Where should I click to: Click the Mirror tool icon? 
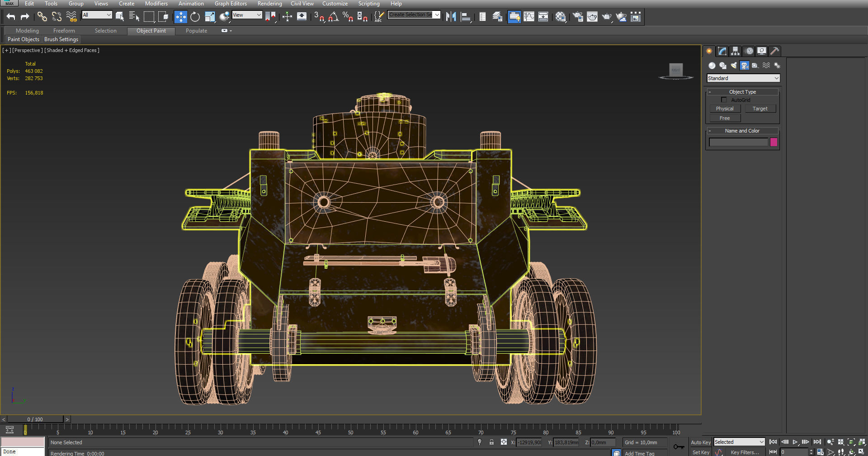(x=451, y=17)
